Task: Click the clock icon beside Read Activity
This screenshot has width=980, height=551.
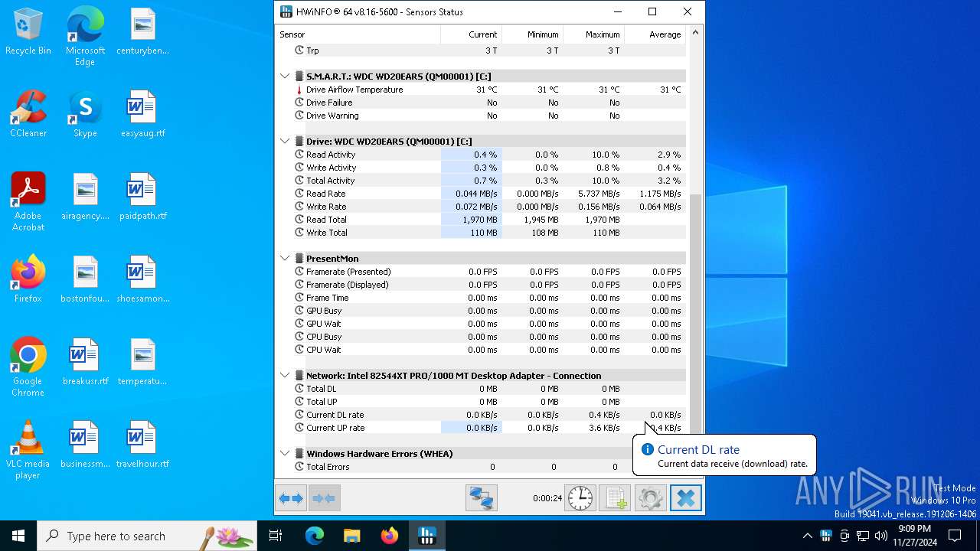Action: [299, 155]
